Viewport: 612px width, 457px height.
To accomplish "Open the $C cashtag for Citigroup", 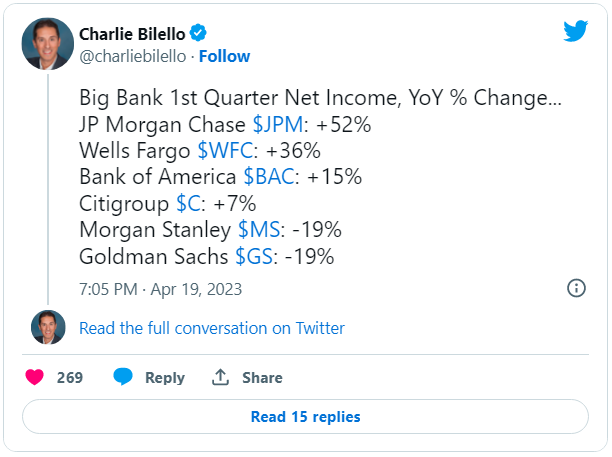I will [x=189, y=203].
